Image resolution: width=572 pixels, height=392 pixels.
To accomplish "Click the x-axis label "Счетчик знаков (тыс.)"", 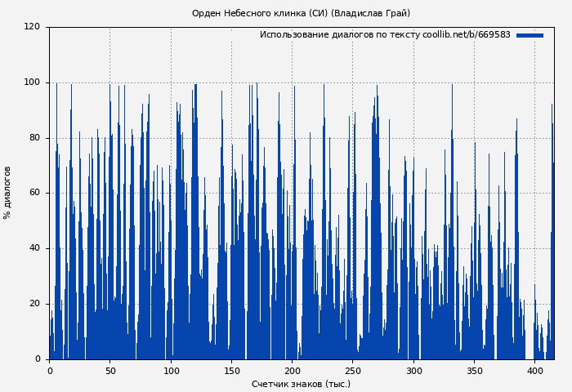I will (301, 384).
